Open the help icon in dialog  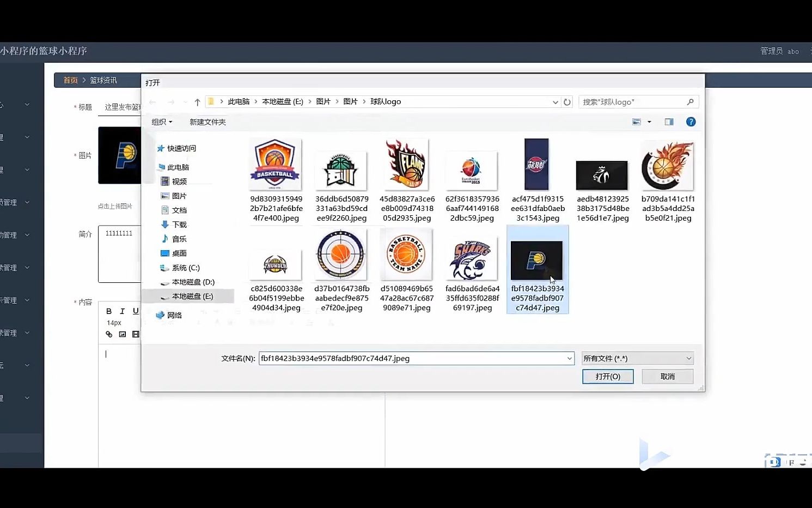[x=691, y=122]
